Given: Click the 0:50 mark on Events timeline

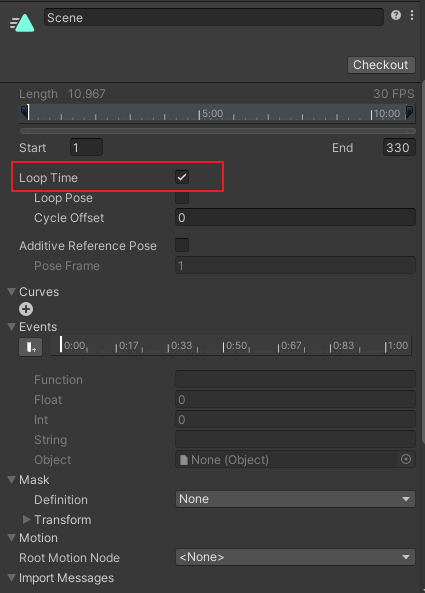Looking at the screenshot, I should click(x=235, y=346).
